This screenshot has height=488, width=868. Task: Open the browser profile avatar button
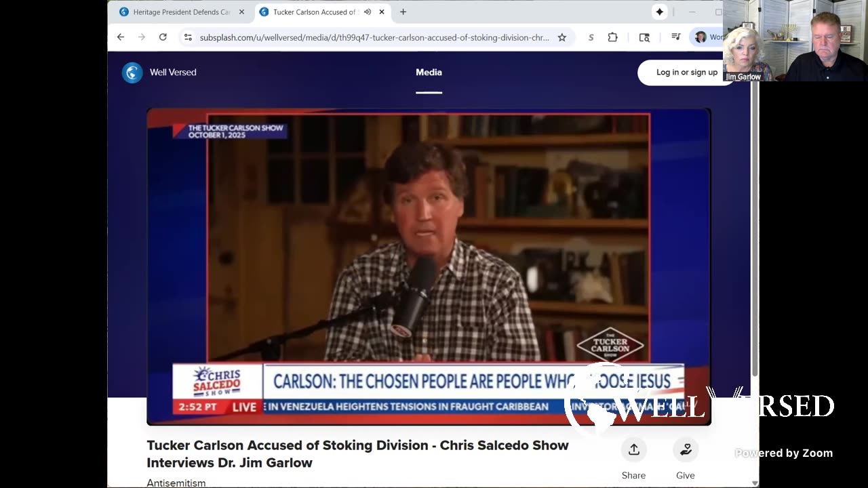tap(701, 37)
